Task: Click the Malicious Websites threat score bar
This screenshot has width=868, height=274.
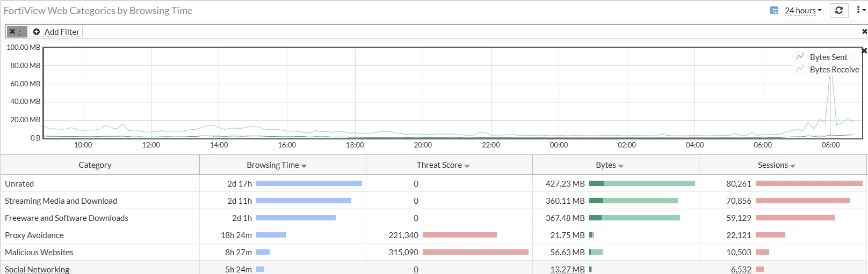Action: 475,252
